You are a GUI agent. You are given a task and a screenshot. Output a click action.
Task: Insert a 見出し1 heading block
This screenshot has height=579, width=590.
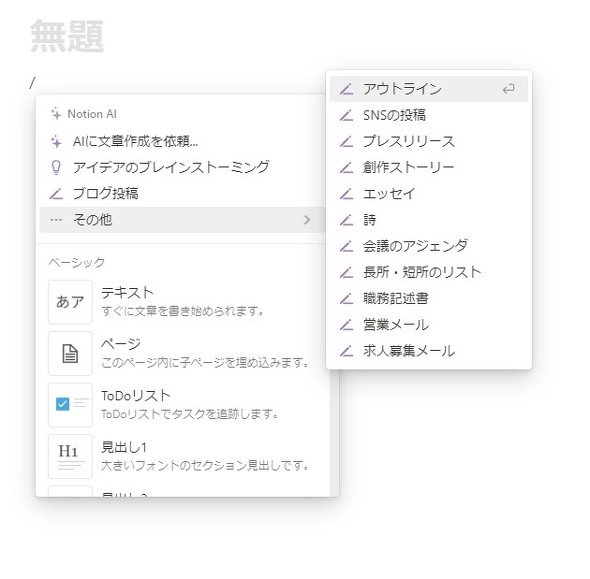coord(183,456)
